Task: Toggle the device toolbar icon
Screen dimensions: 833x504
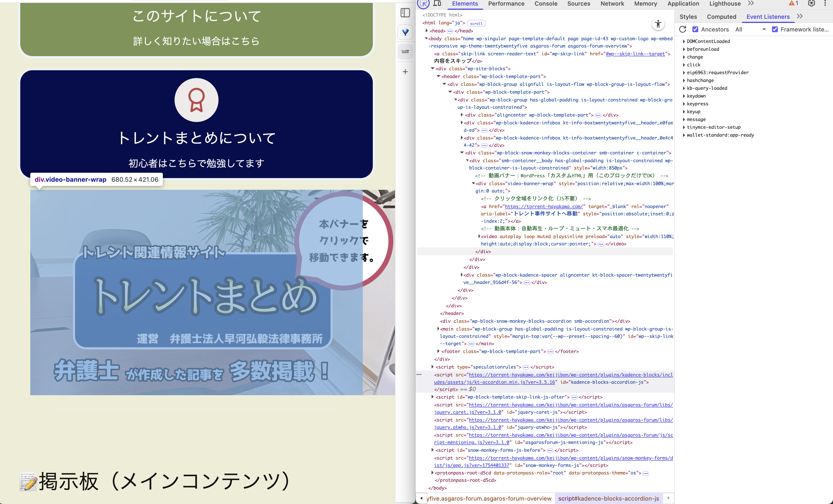Action: 437,3
